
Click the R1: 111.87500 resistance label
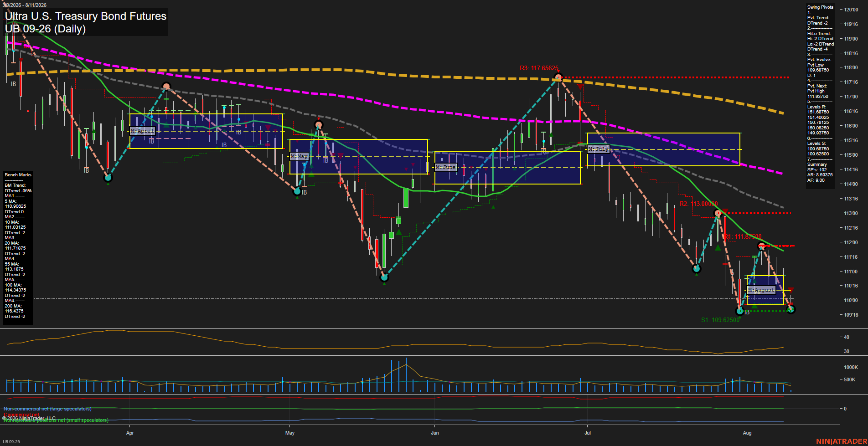(743, 236)
